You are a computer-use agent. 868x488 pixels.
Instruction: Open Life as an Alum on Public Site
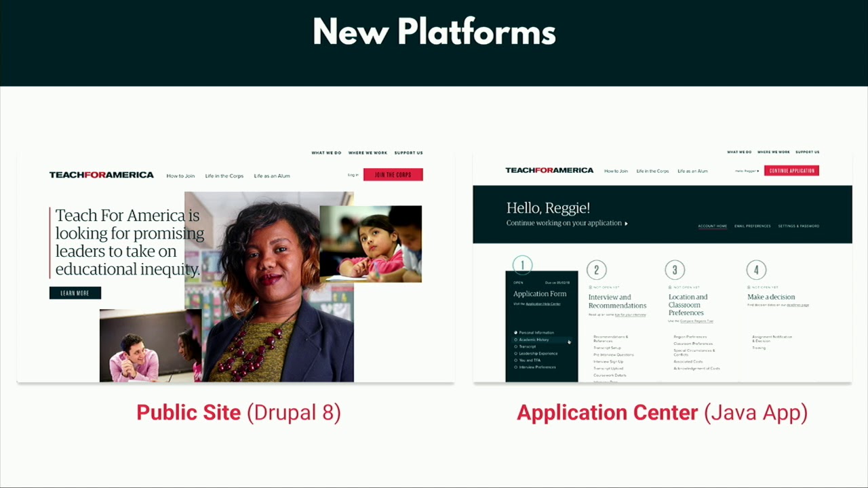(x=272, y=176)
